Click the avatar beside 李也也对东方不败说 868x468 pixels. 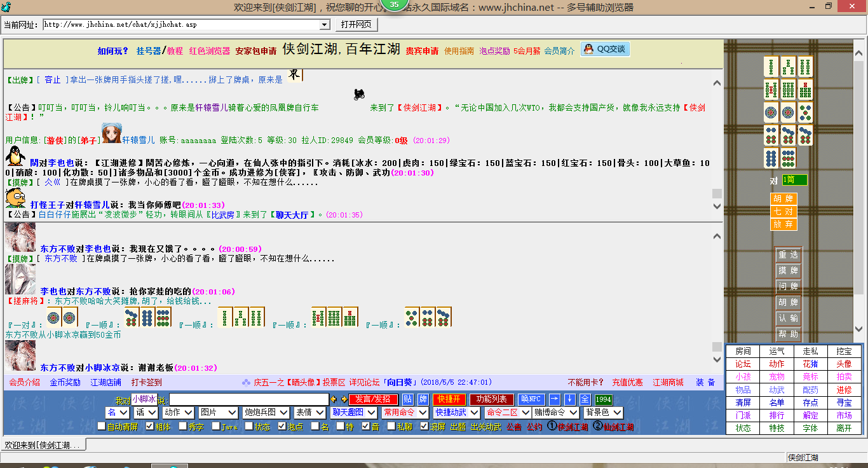pos(20,280)
